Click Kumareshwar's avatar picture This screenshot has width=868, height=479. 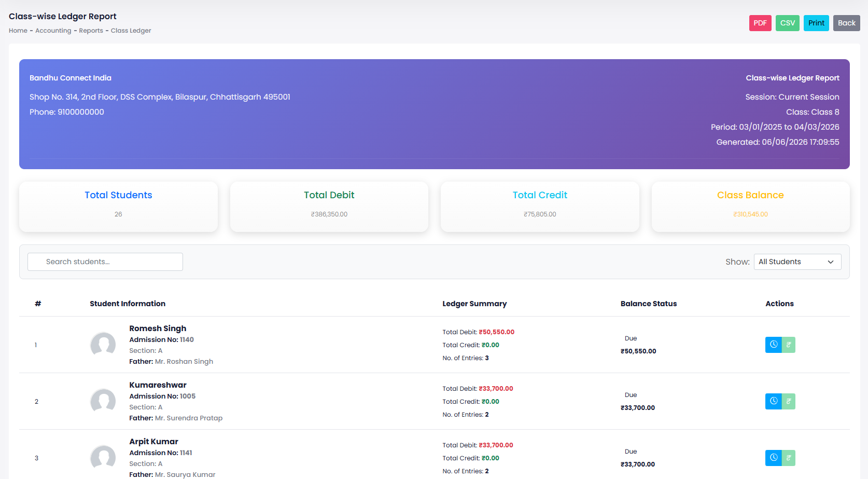tap(103, 401)
